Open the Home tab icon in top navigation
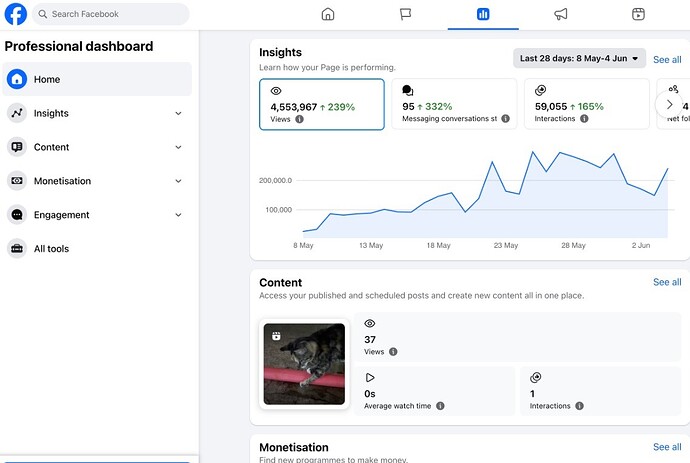This screenshot has width=690, height=463. [328, 14]
